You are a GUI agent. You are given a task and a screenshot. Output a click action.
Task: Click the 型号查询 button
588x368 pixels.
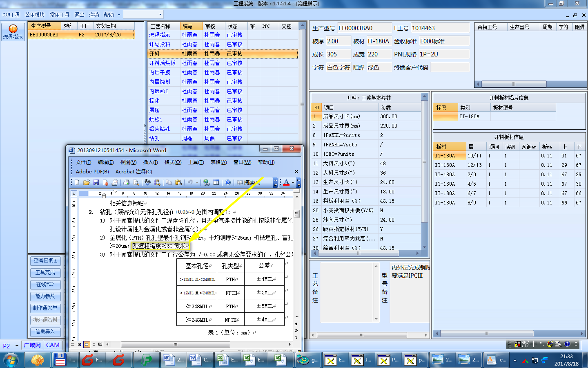45,261
